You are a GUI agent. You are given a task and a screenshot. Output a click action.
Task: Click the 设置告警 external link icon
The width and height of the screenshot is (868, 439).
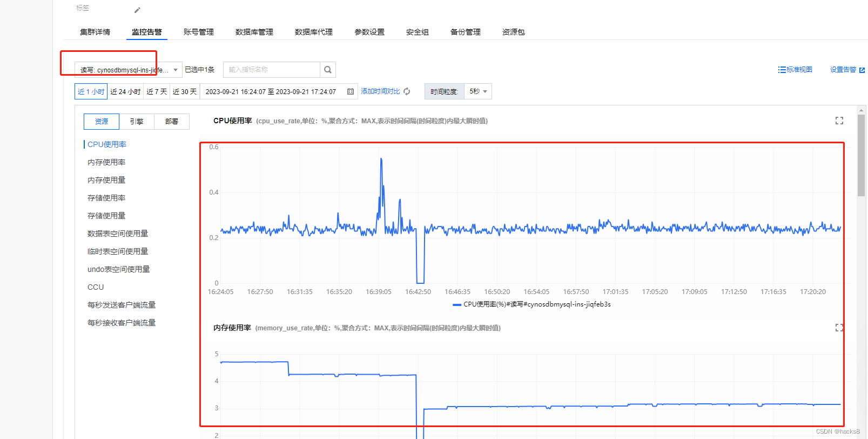point(862,70)
